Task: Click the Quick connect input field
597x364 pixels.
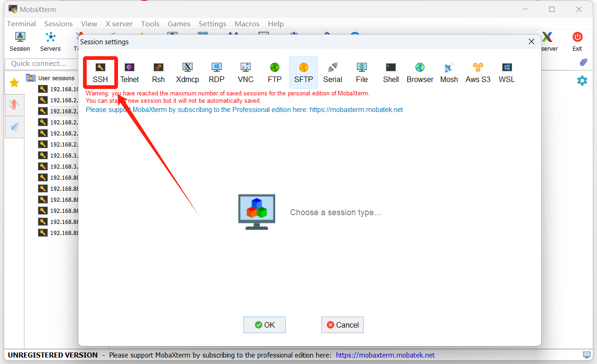Action: [39, 64]
